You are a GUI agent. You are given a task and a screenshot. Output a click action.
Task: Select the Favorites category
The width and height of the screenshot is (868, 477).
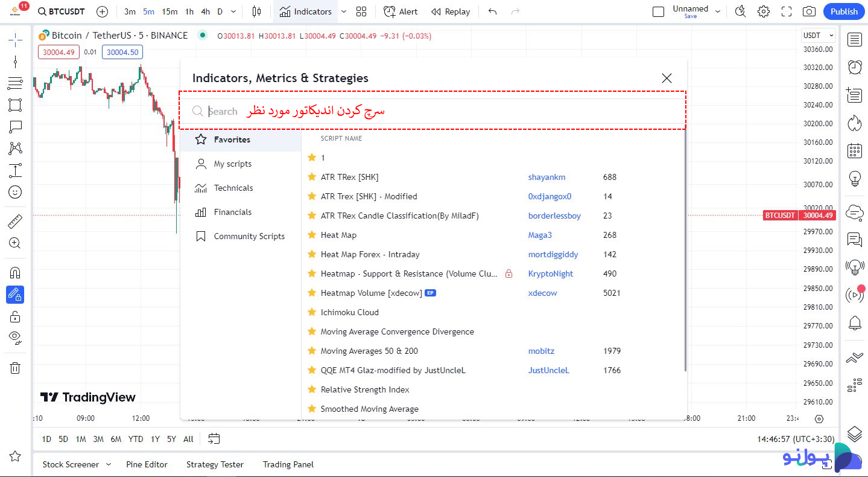click(x=241, y=139)
